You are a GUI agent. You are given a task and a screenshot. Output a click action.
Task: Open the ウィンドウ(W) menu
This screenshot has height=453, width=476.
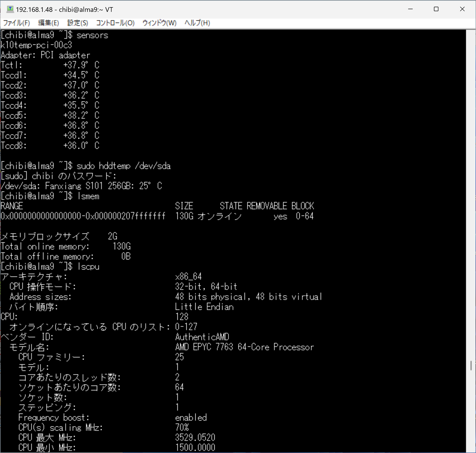[x=159, y=23]
